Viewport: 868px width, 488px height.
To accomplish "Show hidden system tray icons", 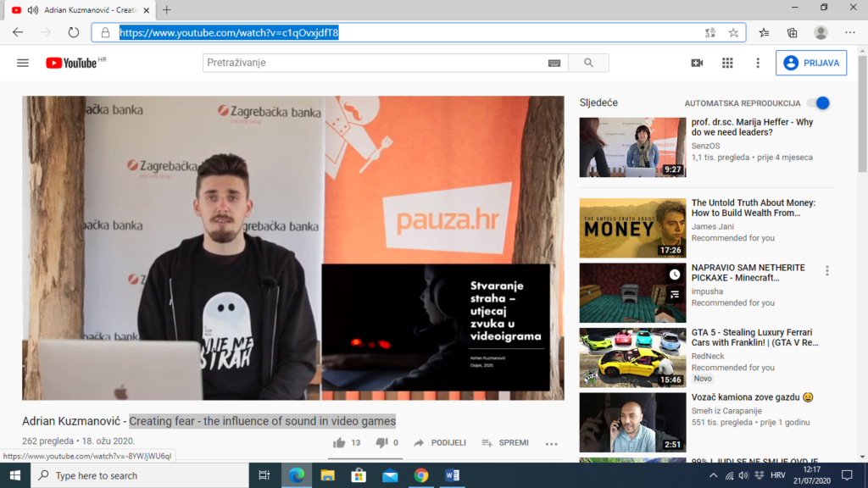I will 713,475.
